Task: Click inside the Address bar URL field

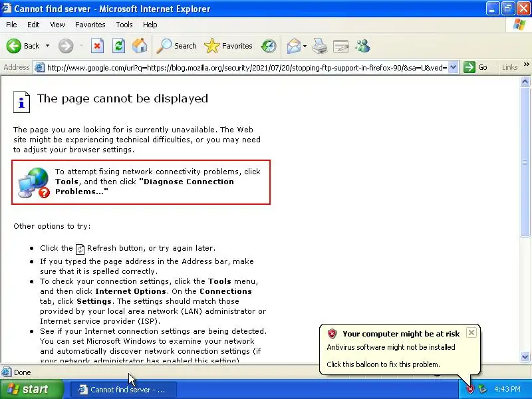Action: (247, 68)
